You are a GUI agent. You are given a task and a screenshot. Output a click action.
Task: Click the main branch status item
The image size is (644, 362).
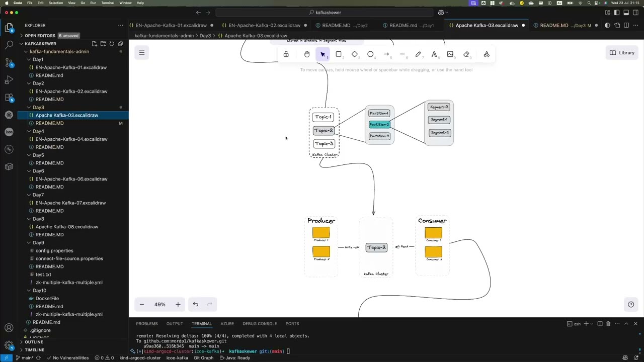(x=24, y=358)
